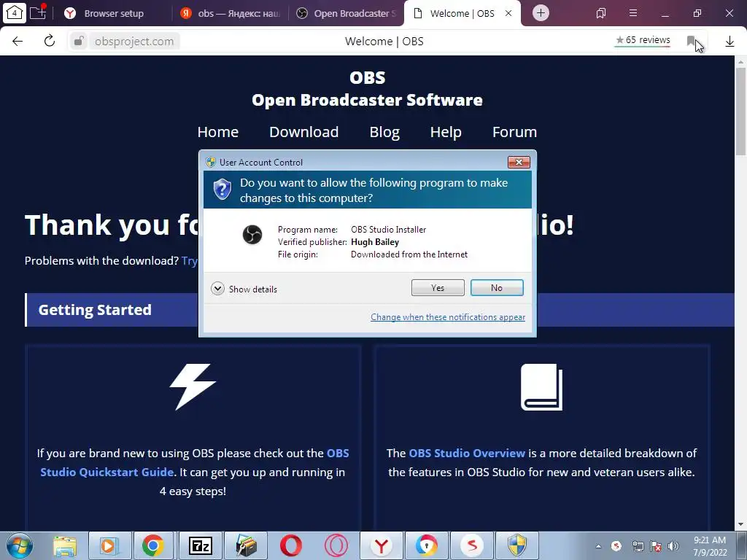Close the Welcome | OBS tab
Image resolution: width=747 pixels, height=560 pixels.
[508, 13]
